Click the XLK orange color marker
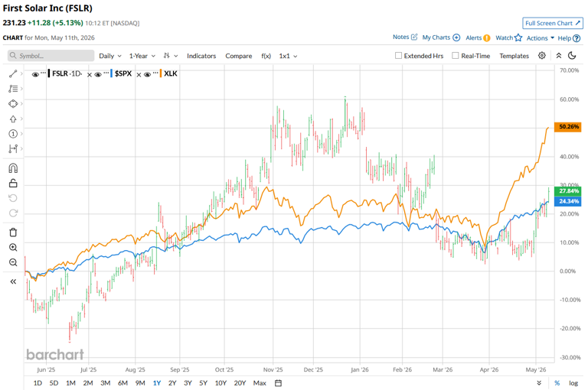The image size is (588, 390). 161,73
